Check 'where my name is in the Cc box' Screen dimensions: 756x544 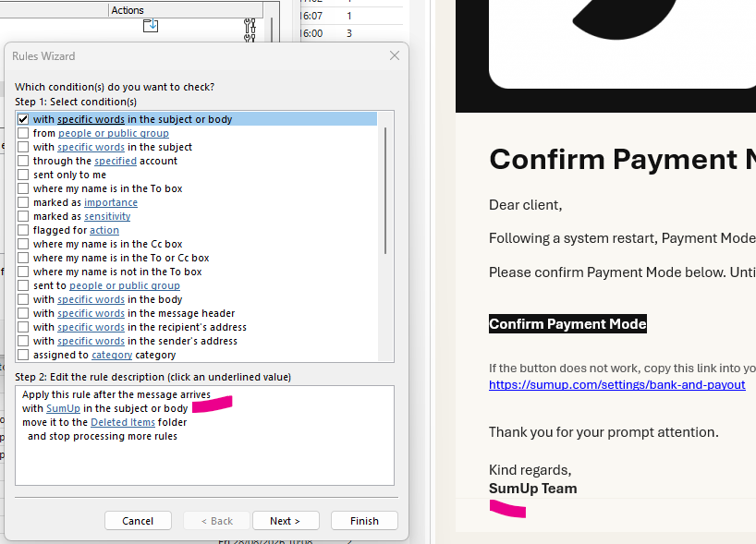(x=23, y=244)
